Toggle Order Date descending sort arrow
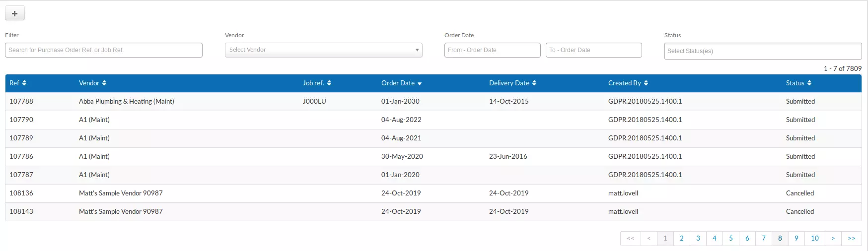This screenshot has width=868, height=251. [420, 84]
